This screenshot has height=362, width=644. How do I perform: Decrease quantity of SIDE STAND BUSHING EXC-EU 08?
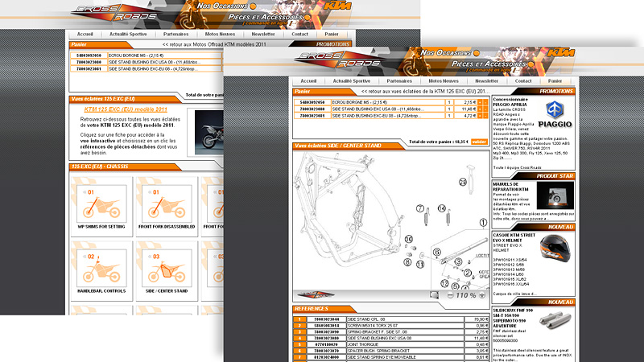point(485,116)
